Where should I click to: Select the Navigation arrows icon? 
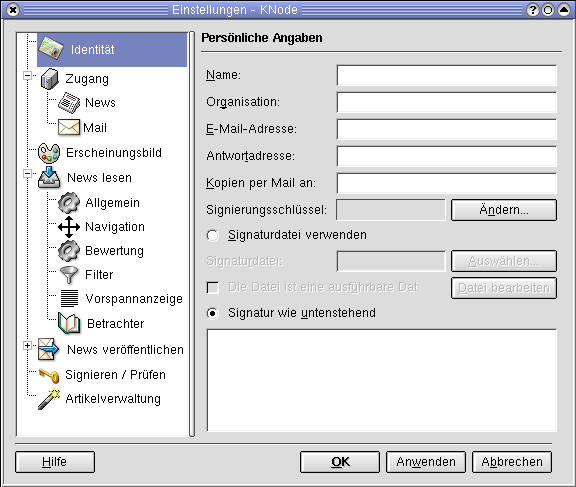click(x=69, y=227)
